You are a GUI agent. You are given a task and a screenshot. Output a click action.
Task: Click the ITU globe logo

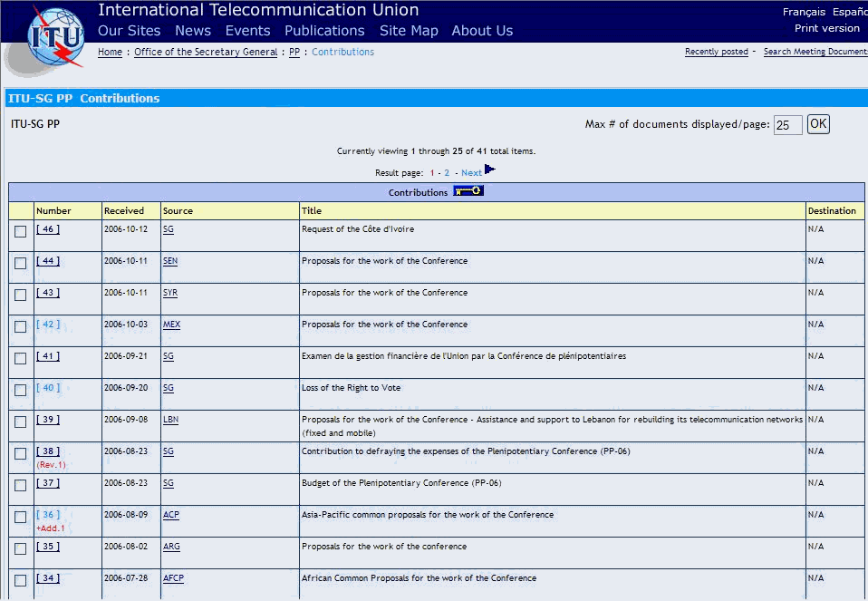click(55, 37)
